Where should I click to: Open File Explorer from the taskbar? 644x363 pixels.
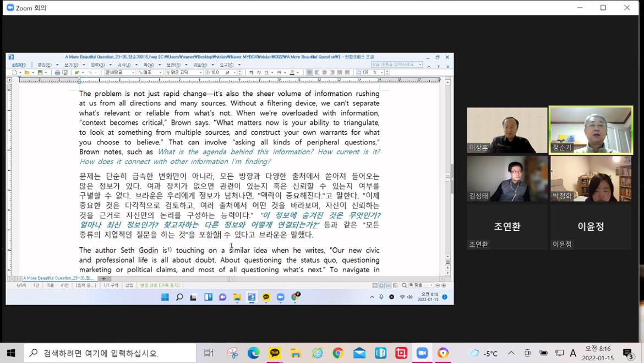point(296,353)
